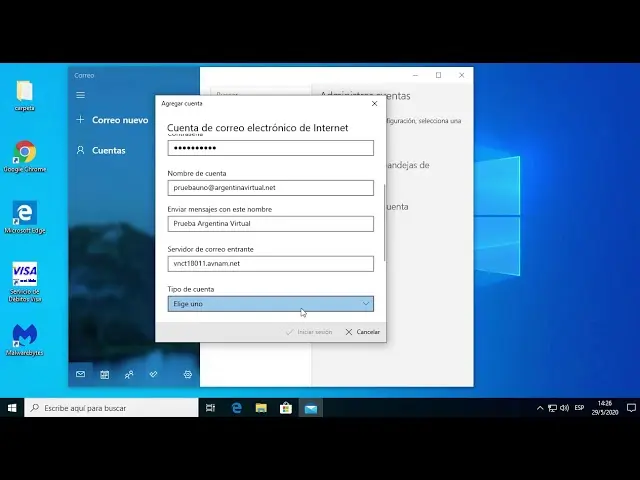This screenshot has width=640, height=480.
Task: Open the To Do checkmark icon
Action: 153,374
